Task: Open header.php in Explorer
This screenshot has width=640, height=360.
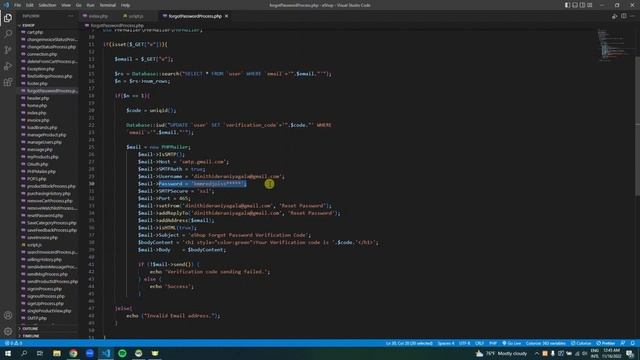Action: [38, 98]
